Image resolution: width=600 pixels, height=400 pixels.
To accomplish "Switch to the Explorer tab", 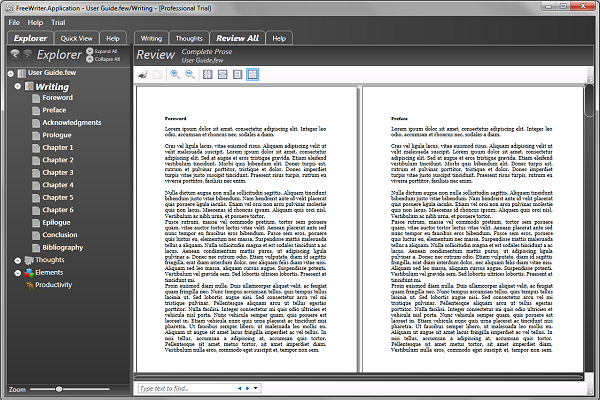I will pos(30,38).
